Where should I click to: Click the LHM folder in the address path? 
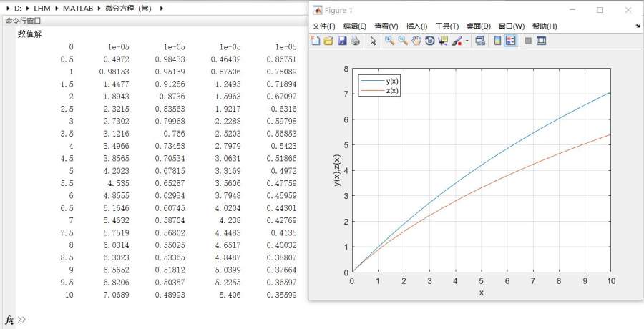pos(41,9)
